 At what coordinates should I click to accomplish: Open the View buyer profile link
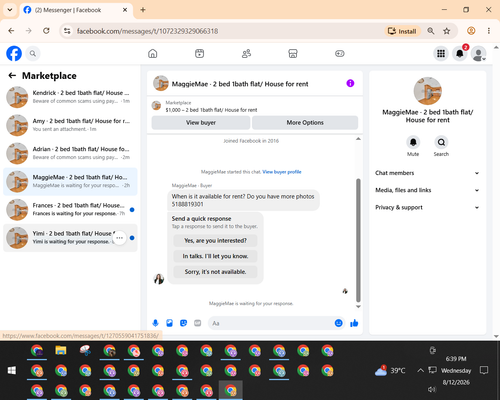282,172
